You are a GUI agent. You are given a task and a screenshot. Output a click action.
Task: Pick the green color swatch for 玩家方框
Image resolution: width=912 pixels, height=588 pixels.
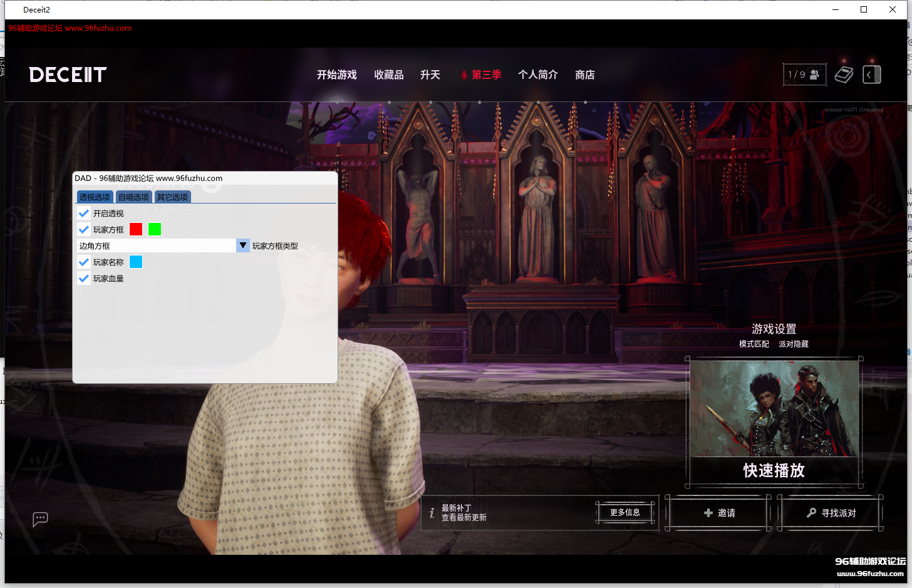(x=155, y=229)
